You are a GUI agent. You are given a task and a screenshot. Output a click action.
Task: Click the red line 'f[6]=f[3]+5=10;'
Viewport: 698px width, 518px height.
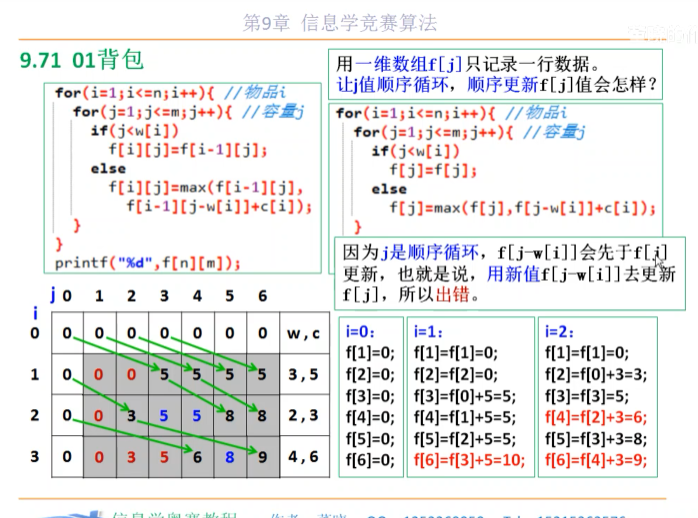click(469, 460)
